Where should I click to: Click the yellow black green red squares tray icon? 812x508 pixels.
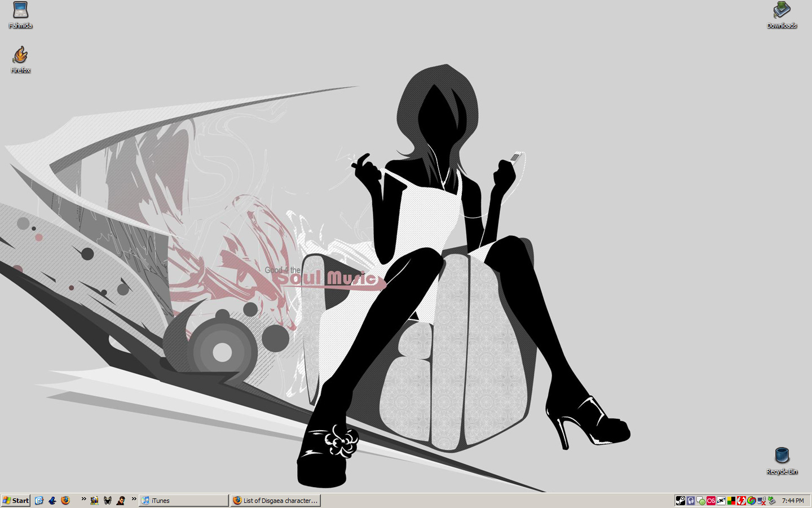(x=731, y=500)
